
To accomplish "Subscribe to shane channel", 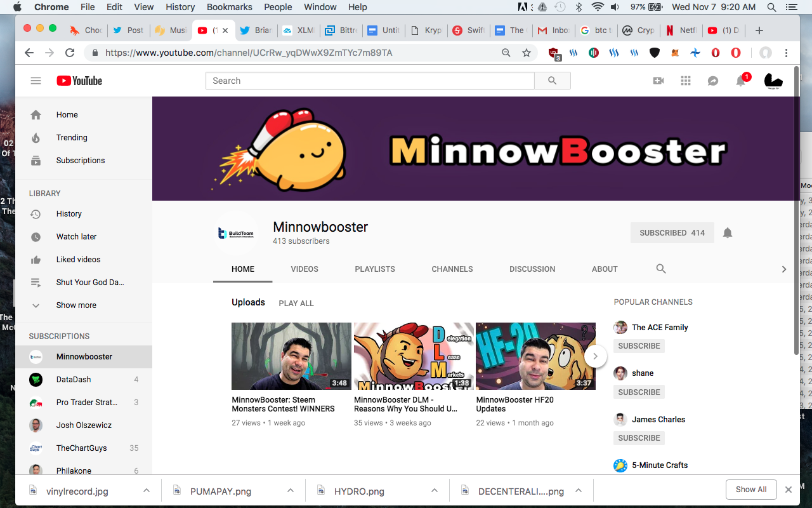I will point(639,392).
